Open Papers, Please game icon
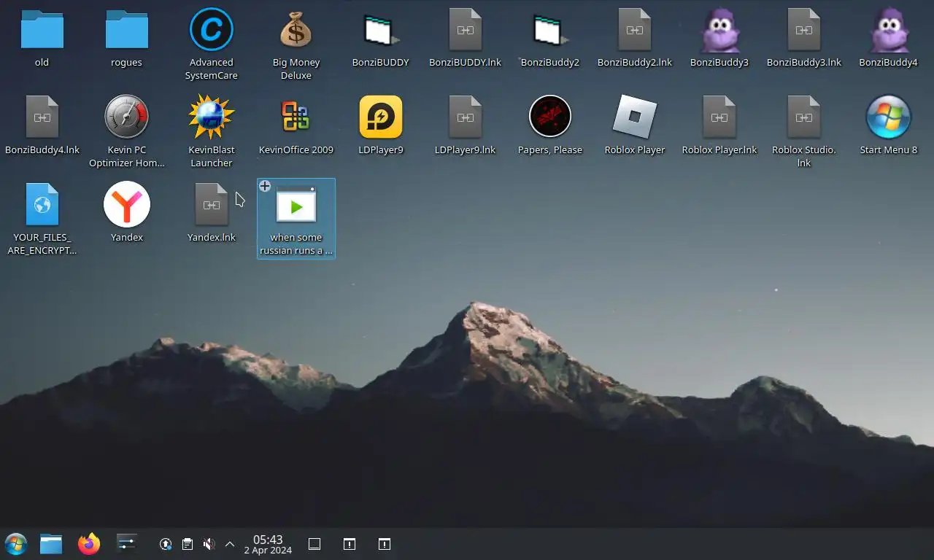 pos(549,117)
